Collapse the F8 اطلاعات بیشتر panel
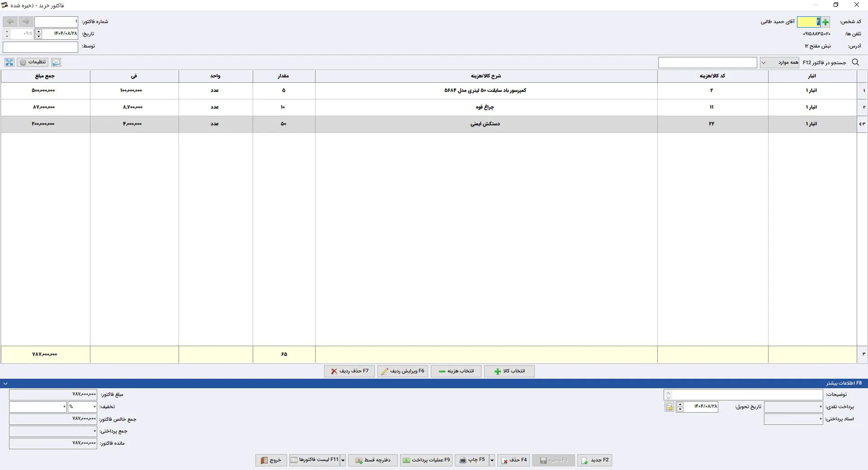The height and width of the screenshot is (470, 868). (x=5, y=383)
